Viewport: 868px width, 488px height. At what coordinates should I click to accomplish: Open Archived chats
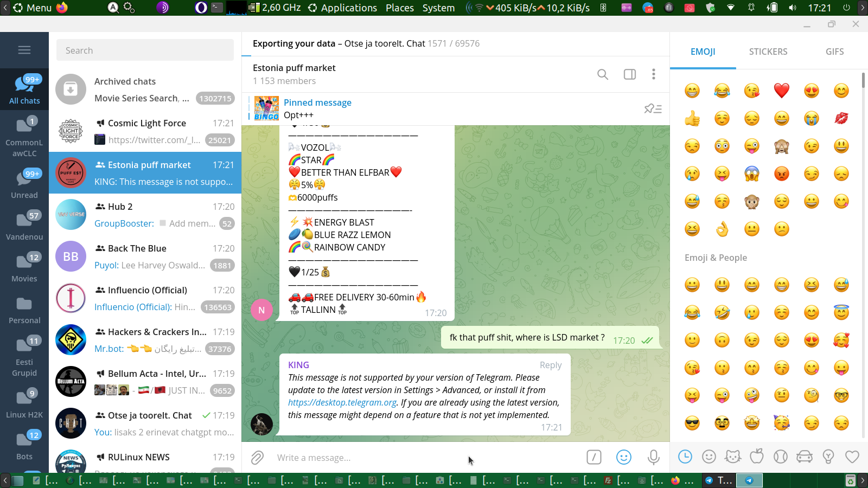tap(145, 89)
